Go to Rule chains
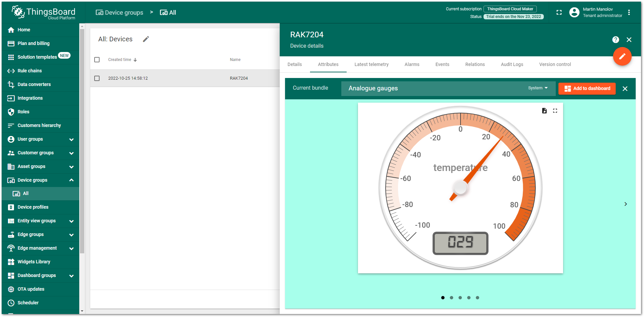This screenshot has height=317, width=644. pyautogui.click(x=40, y=71)
